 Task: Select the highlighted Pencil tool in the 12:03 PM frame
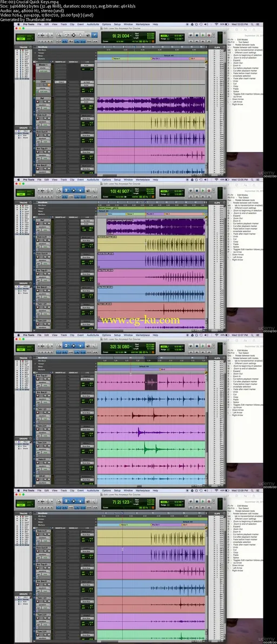(94, 35)
